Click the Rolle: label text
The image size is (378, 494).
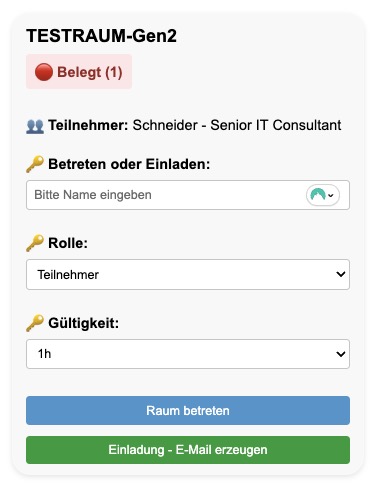click(68, 243)
